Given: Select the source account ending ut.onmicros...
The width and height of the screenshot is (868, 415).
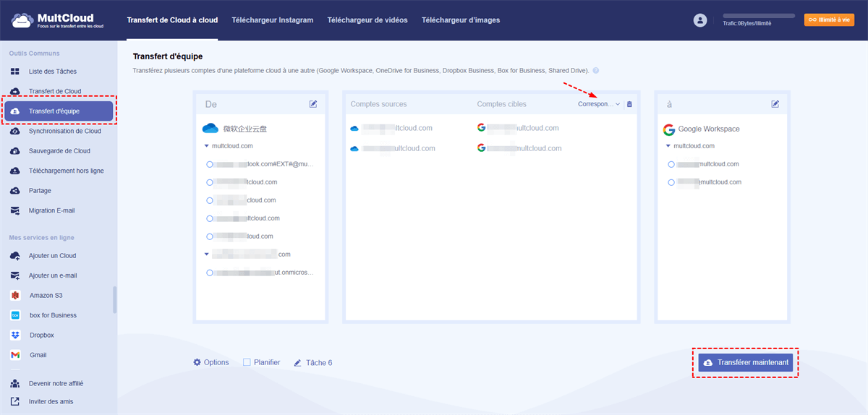Looking at the screenshot, I should coord(210,273).
